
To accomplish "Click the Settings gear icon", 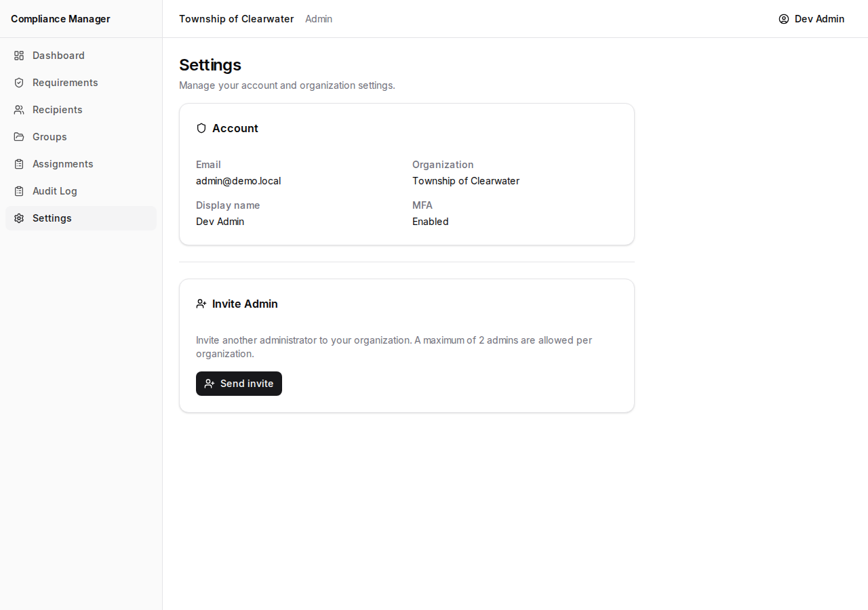I will pyautogui.click(x=19, y=218).
